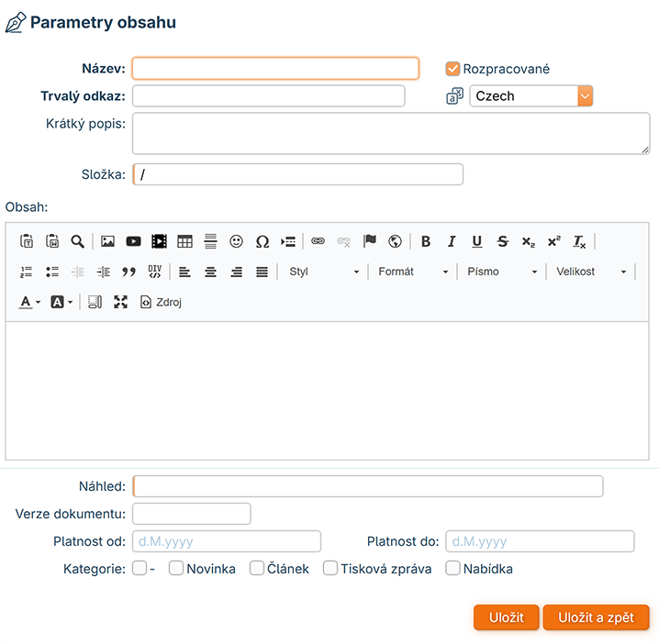Click inside the Obsah editor area
The image size is (659, 644).
coord(327,391)
